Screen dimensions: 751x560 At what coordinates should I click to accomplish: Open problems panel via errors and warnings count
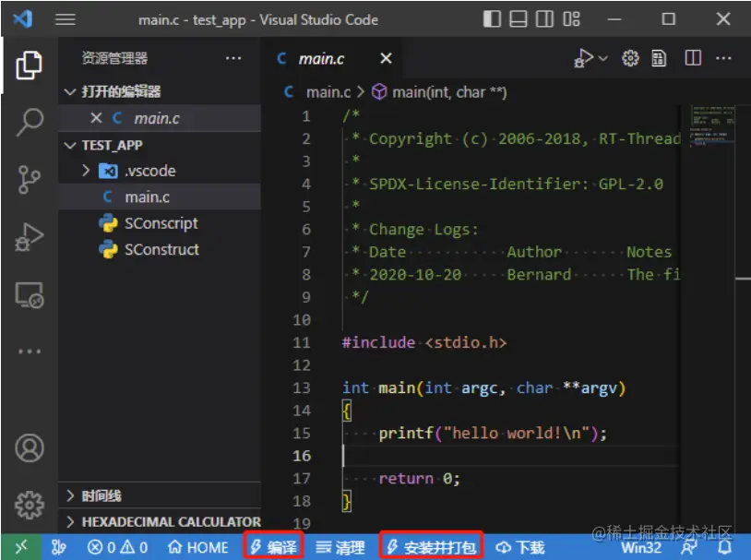pos(118,546)
